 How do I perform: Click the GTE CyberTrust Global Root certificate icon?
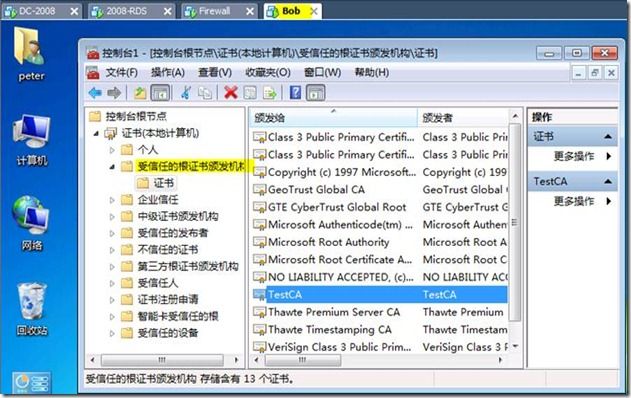tap(260, 207)
